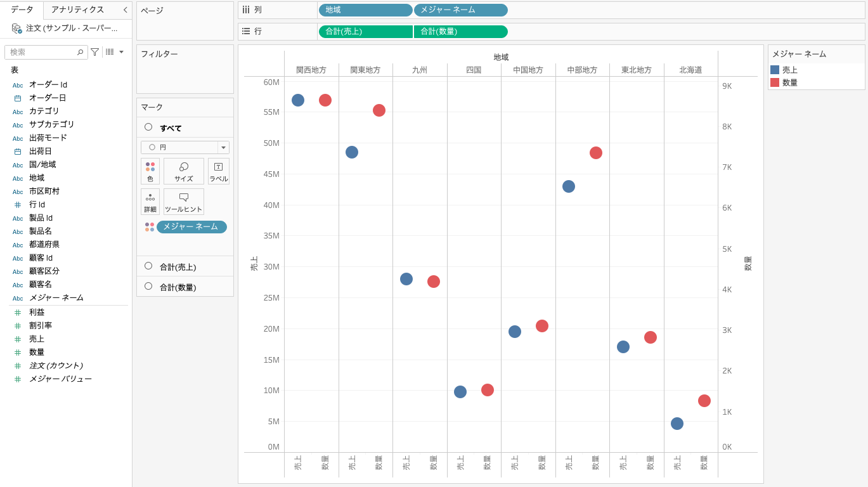Click the red 数量 legend color swatch
This screenshot has width=868, height=487.
[775, 82]
